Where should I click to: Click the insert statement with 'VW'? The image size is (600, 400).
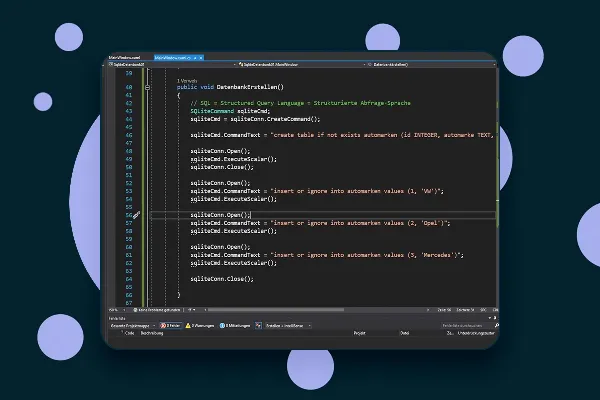coord(317,191)
